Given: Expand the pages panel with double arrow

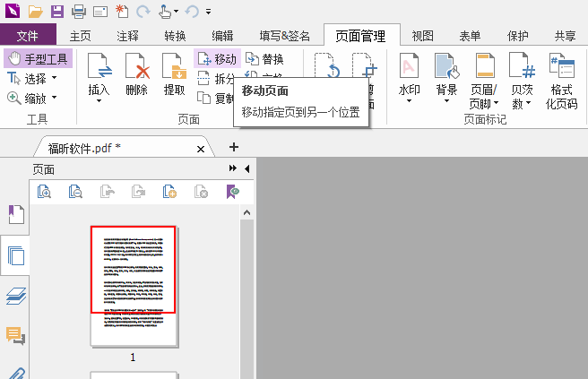Looking at the screenshot, I should pos(233,168).
